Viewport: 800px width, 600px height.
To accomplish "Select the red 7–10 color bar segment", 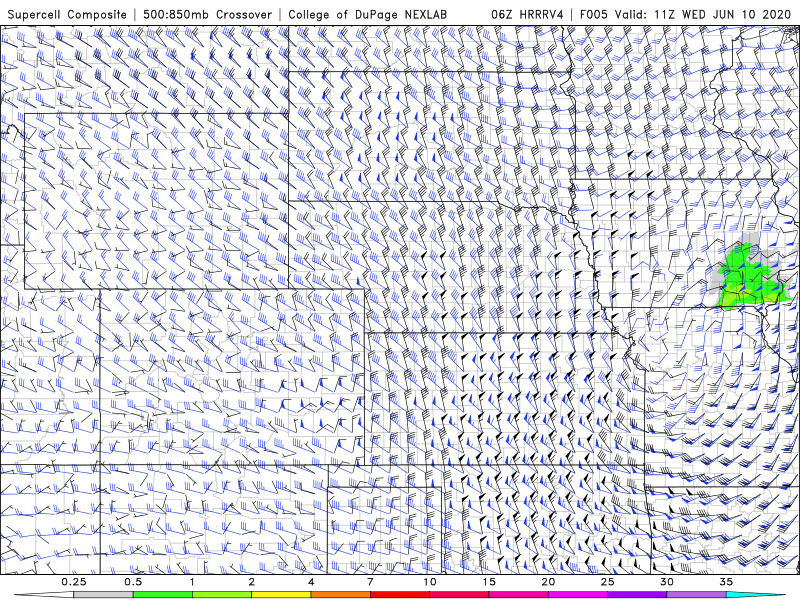I will (x=399, y=595).
